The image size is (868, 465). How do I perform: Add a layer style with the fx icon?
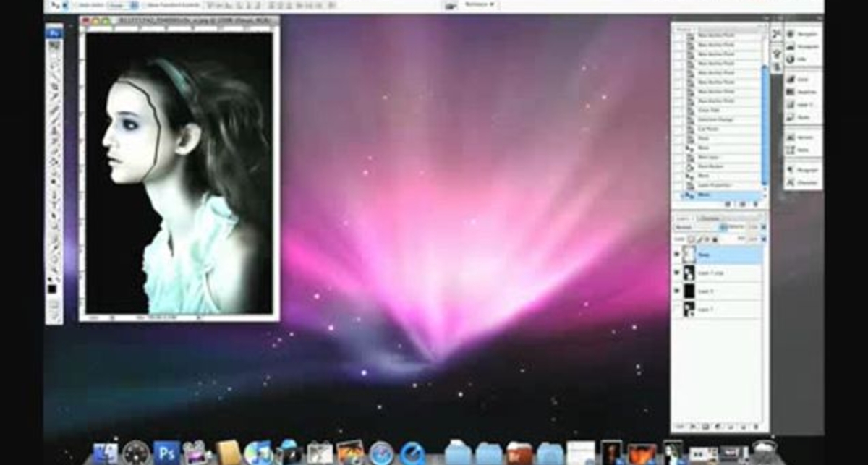click(692, 428)
